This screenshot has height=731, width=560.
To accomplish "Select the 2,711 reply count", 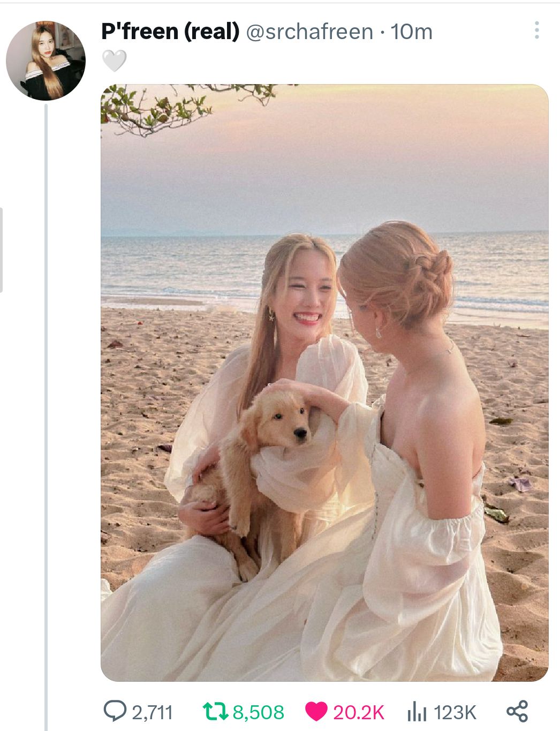I will tap(153, 712).
